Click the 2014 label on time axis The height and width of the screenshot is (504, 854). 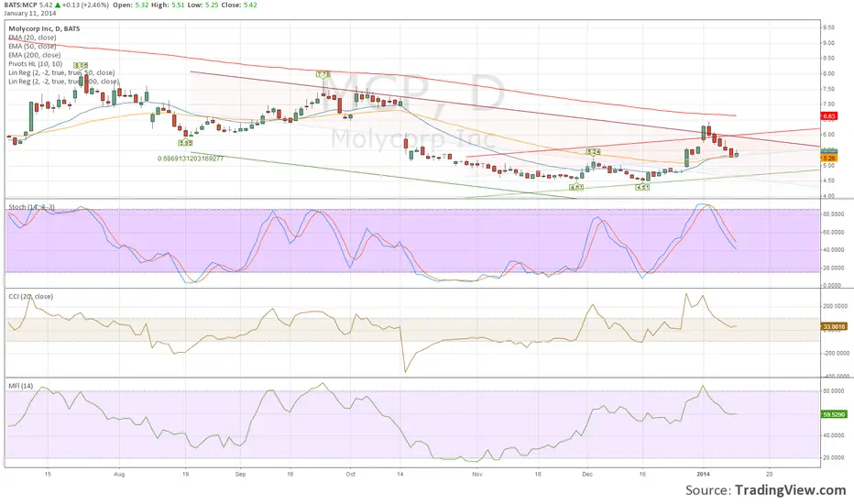coord(704,475)
